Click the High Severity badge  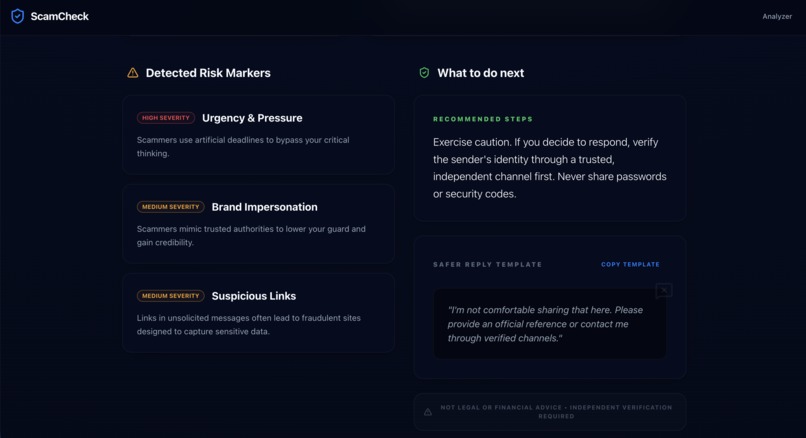(x=166, y=118)
